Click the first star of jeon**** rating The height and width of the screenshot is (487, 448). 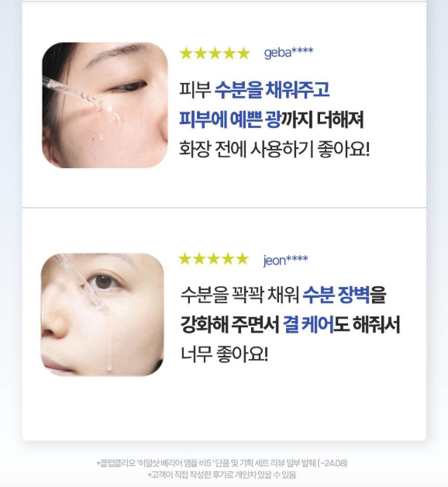185,259
